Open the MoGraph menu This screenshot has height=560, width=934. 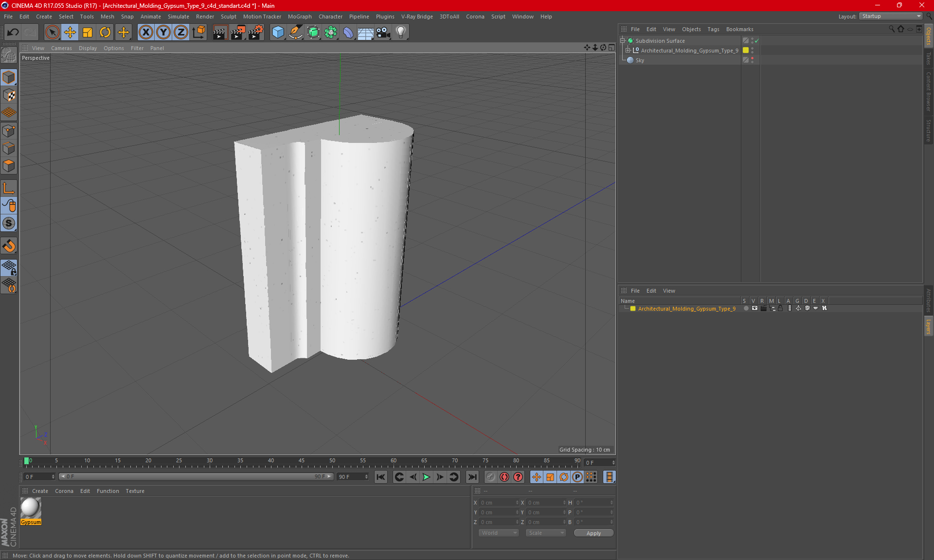(300, 17)
